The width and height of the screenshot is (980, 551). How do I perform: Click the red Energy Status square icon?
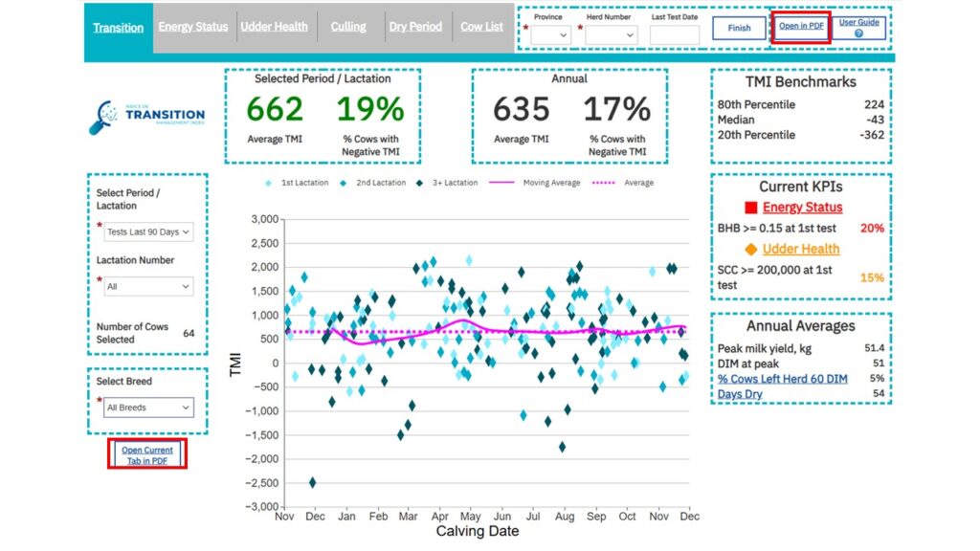pyautogui.click(x=751, y=208)
